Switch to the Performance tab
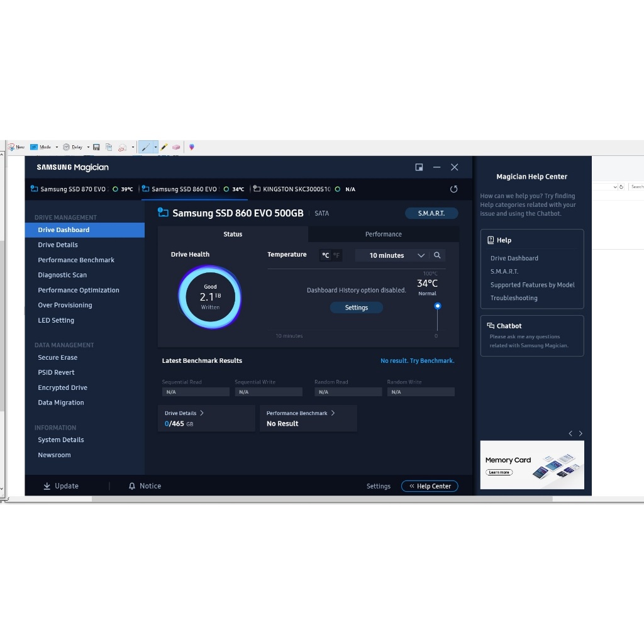The height and width of the screenshot is (644, 644). (x=383, y=234)
